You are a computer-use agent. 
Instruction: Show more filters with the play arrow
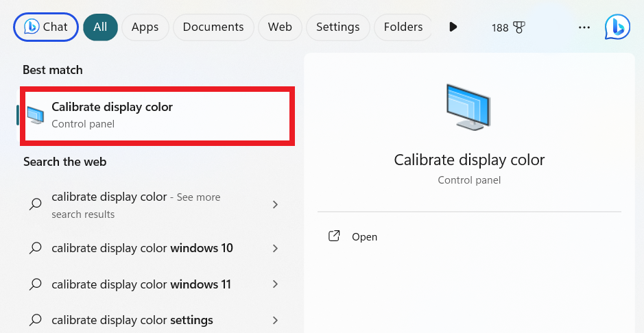[453, 27]
